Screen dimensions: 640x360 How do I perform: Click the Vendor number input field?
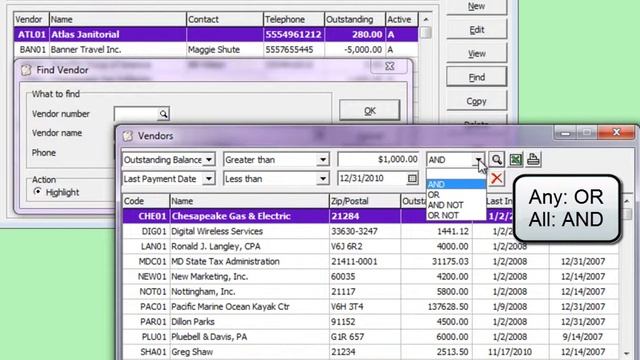(136, 114)
